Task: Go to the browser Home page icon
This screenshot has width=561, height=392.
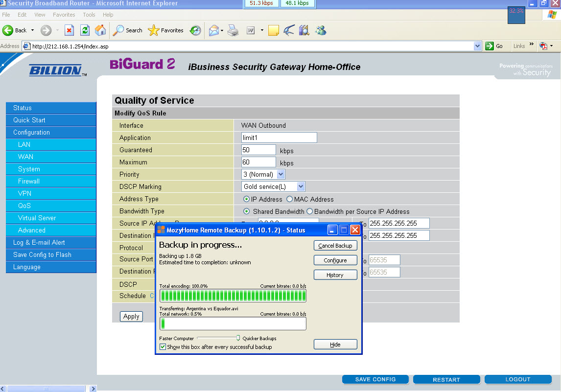Action: coord(100,30)
